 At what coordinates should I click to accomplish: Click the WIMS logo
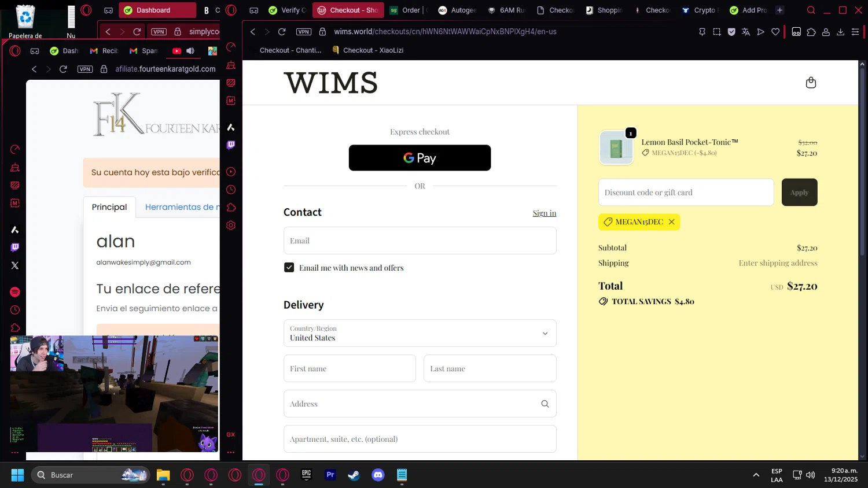(x=330, y=83)
